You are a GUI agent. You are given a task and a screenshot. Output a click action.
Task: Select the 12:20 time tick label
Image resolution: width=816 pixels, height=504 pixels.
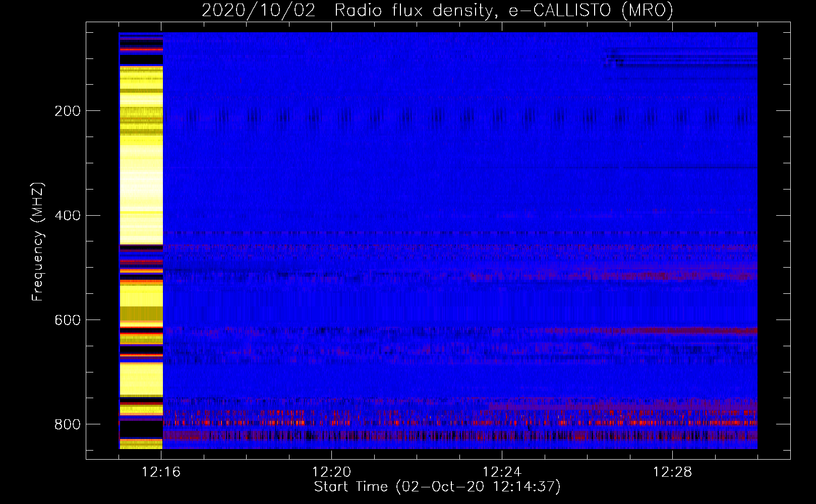click(331, 472)
